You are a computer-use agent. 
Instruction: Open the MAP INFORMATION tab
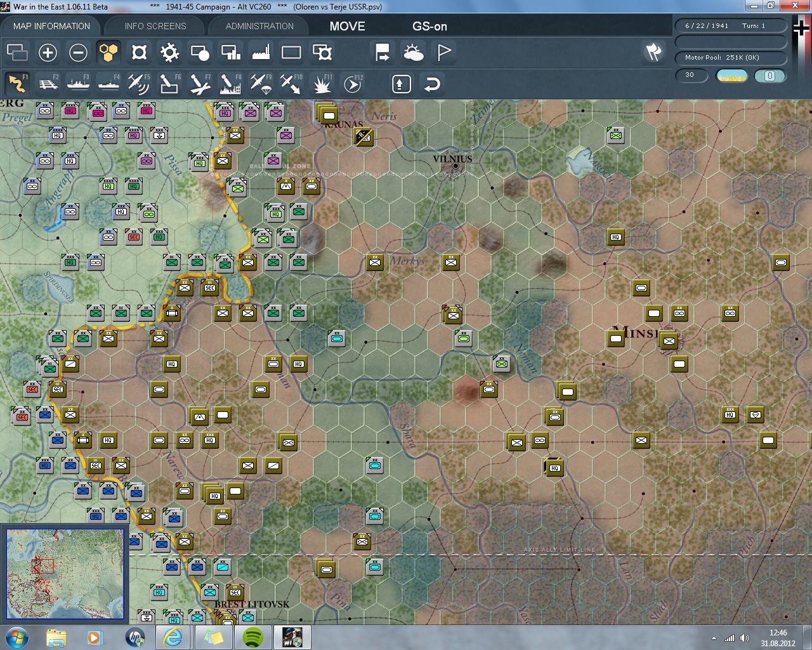coord(51,26)
